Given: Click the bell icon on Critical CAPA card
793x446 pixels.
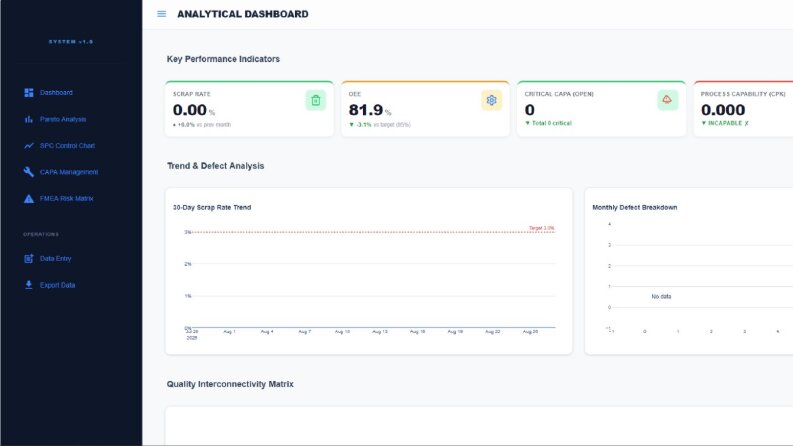Looking at the screenshot, I should pyautogui.click(x=667, y=100).
